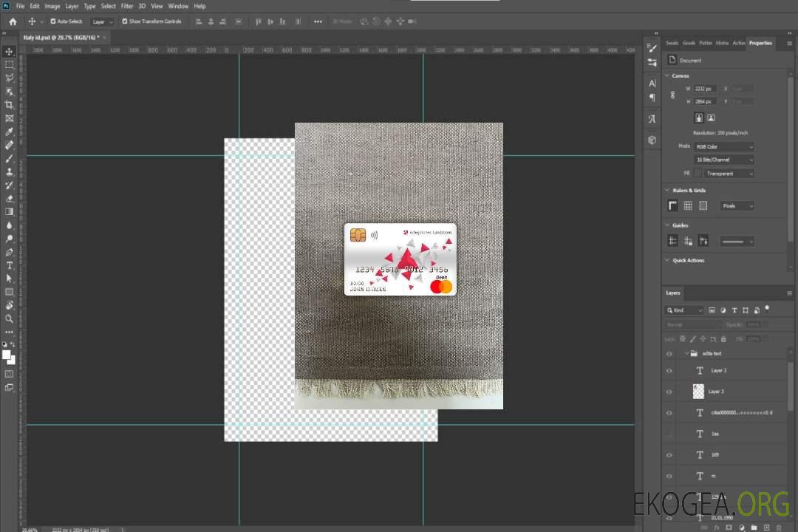Switch to the Actions panel tab
This screenshot has width=798, height=532.
(x=738, y=43)
